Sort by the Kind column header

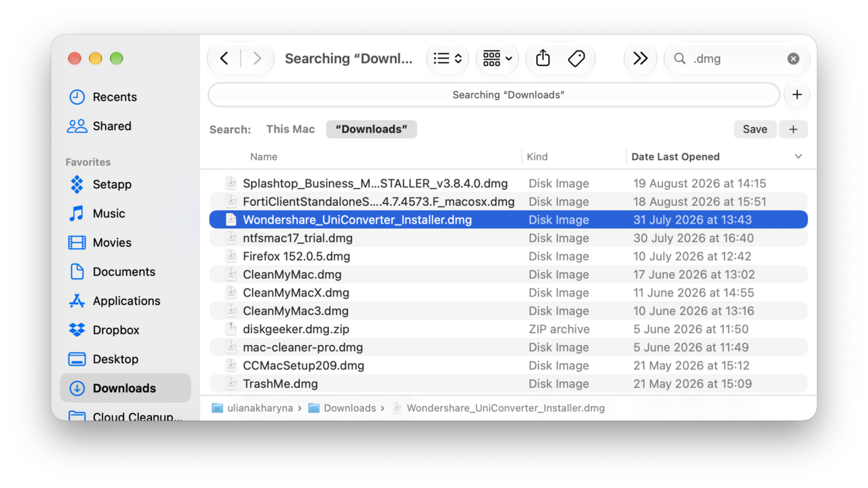tap(537, 156)
